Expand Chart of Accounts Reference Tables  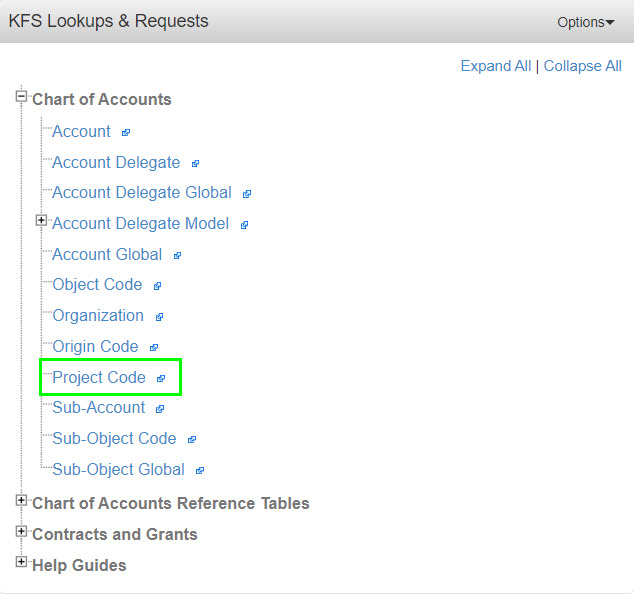tap(21, 501)
